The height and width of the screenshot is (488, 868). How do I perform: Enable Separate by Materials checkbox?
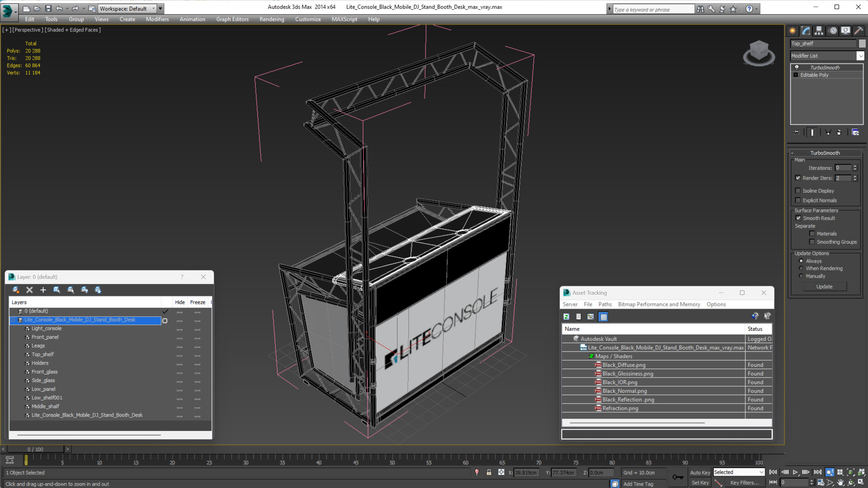click(x=812, y=234)
